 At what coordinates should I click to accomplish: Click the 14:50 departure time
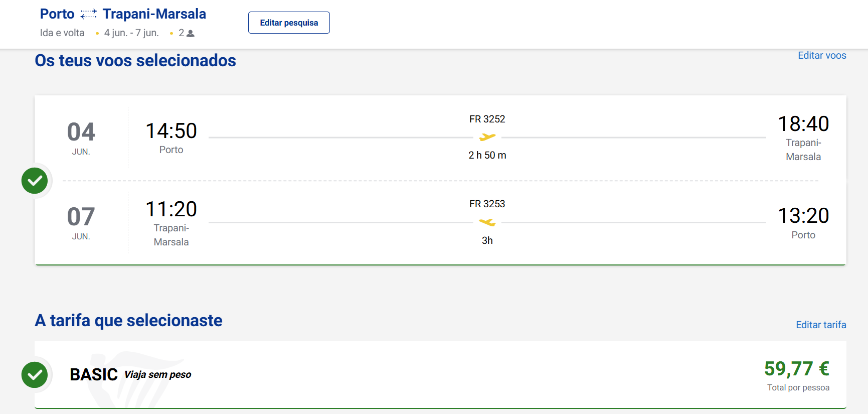pyautogui.click(x=171, y=131)
